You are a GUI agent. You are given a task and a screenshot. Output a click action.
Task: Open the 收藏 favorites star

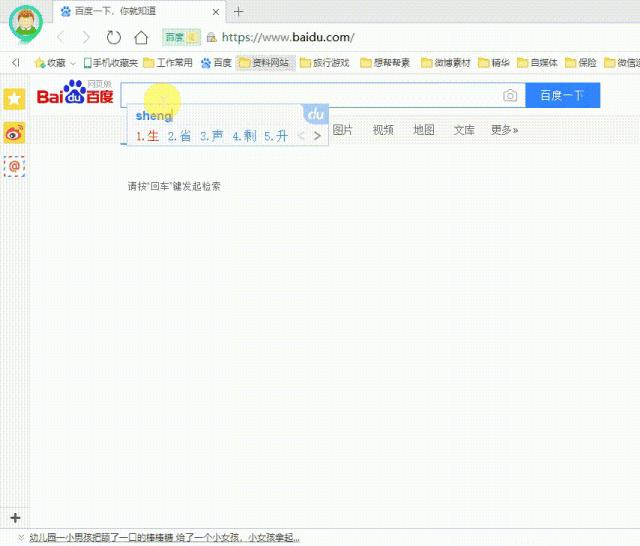49,62
